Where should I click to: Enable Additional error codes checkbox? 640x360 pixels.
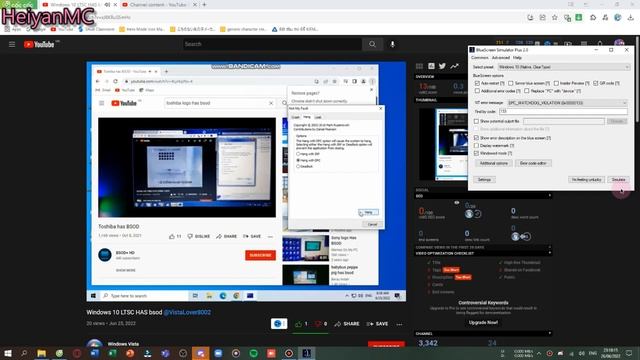coord(477,91)
